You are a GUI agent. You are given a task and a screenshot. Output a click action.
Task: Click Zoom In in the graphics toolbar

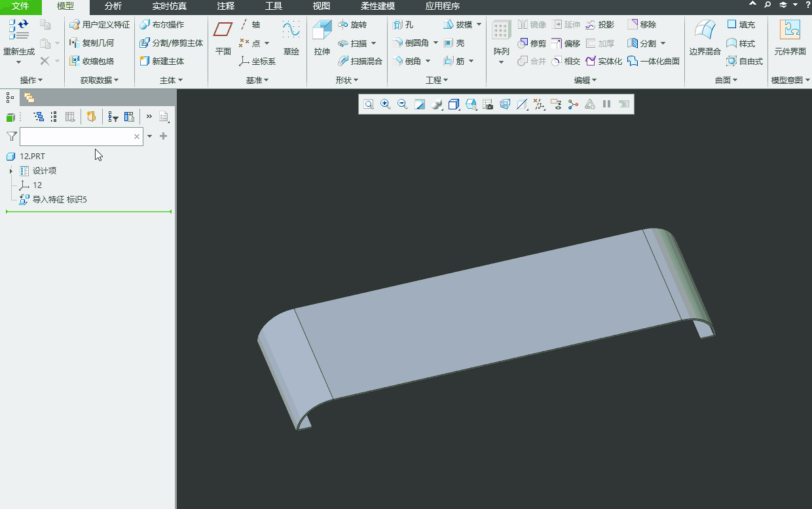click(x=386, y=104)
